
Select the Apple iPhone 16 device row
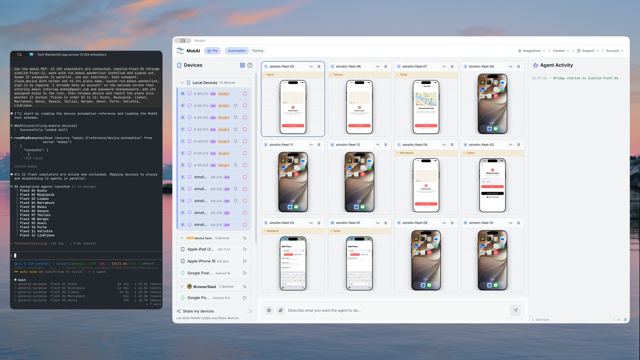tap(214, 261)
